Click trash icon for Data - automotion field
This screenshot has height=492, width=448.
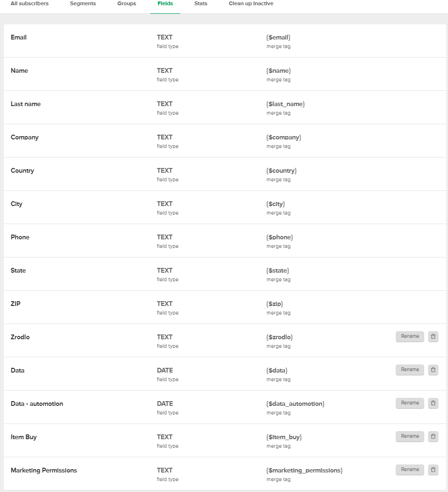(x=433, y=403)
